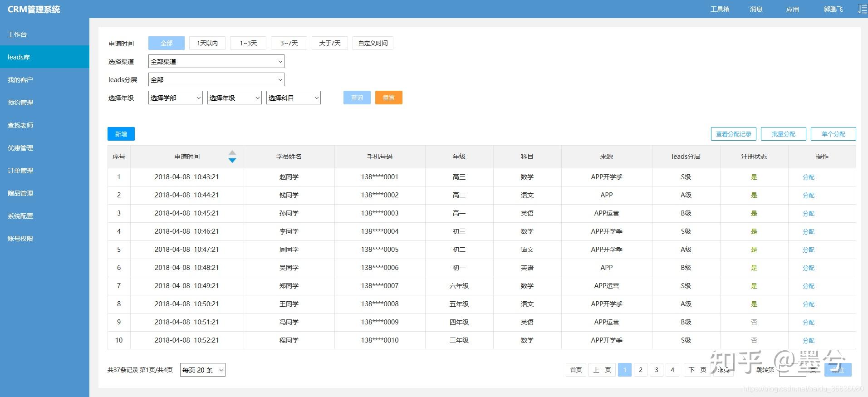Screen dimensions: 868x397
Task: Select phone cell 138****0005
Action: (380, 250)
